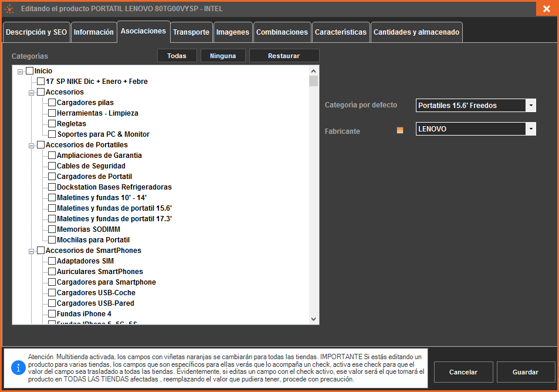Image resolution: width=559 pixels, height=392 pixels.
Task: Collapse the Inicio root tree node
Action: pos(21,72)
